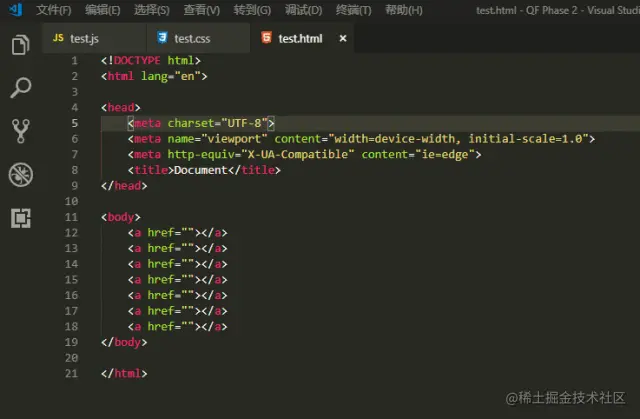Click name="viewport" on line 6
640x419 pixels.
point(218,139)
